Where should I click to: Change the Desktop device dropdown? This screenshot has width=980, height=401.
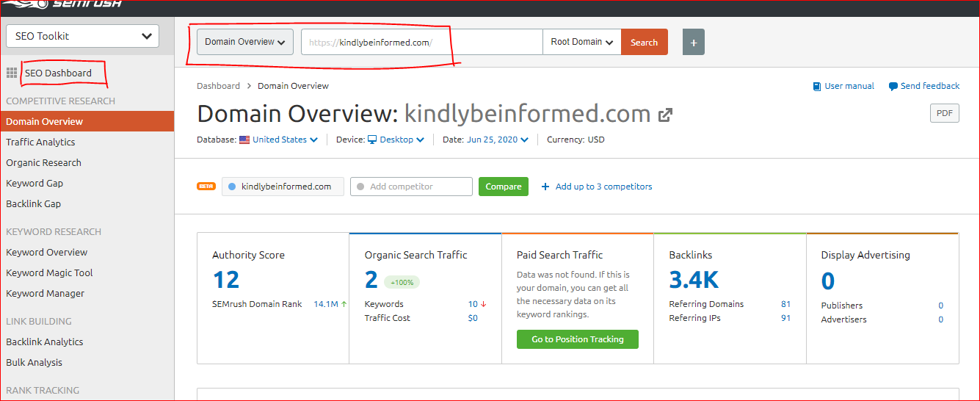402,140
